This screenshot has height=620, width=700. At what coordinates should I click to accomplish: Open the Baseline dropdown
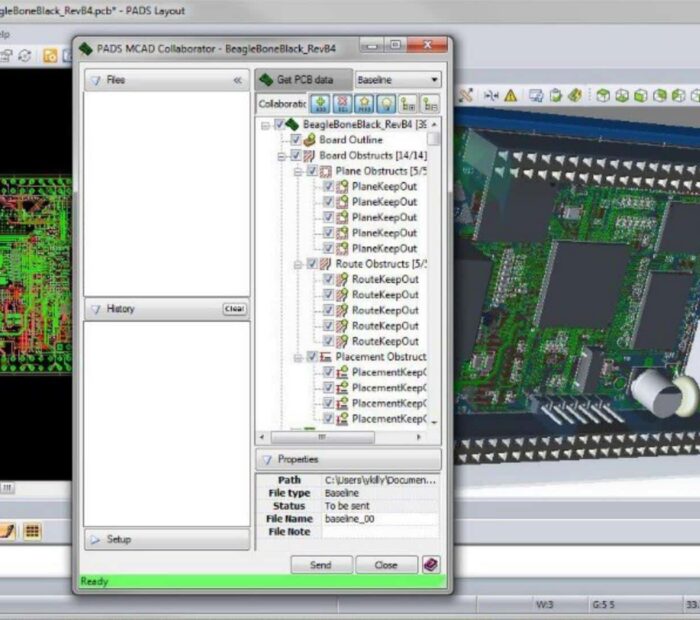pos(398,80)
